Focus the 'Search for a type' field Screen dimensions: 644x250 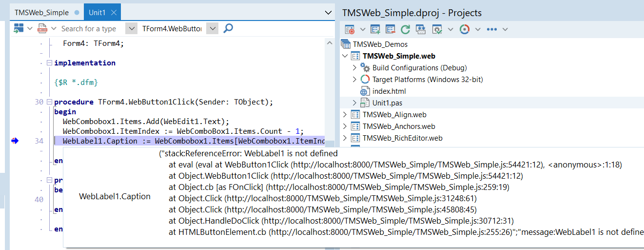[93, 29]
